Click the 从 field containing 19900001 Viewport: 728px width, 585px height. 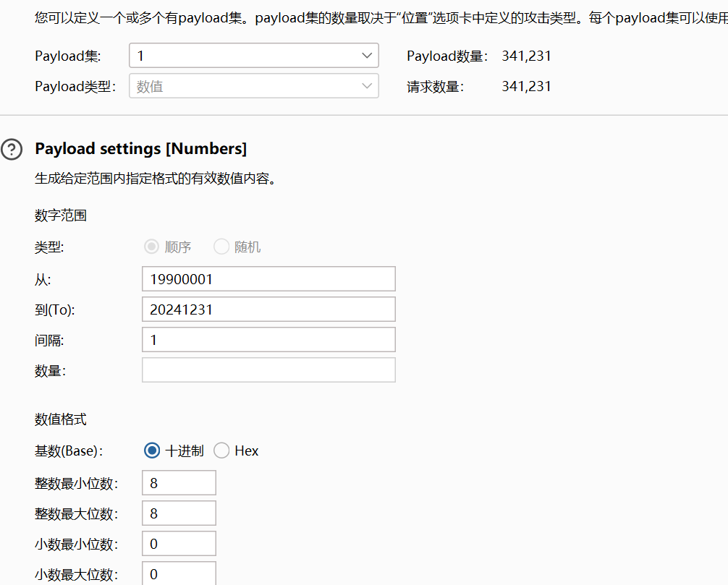[x=268, y=279]
